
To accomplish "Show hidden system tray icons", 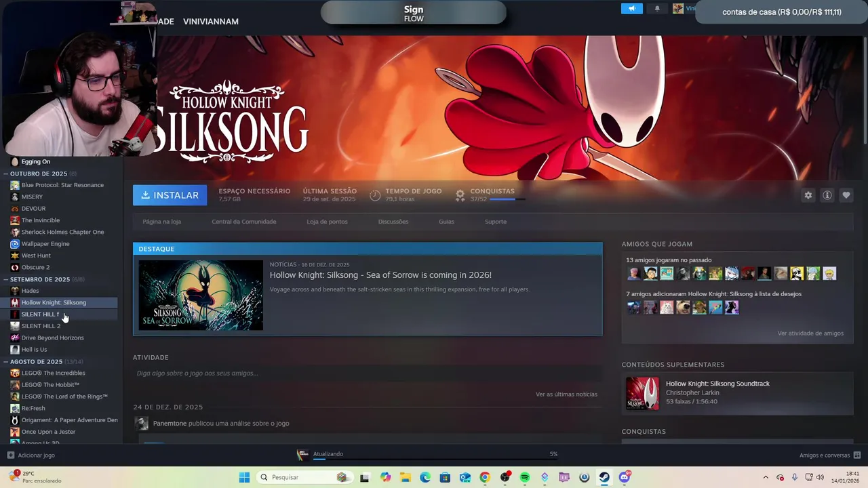I will pyautogui.click(x=766, y=477).
